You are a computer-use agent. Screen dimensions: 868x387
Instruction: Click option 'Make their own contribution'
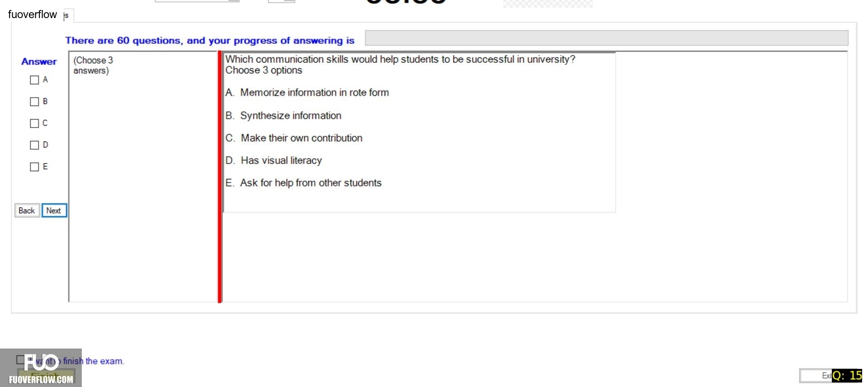[302, 138]
